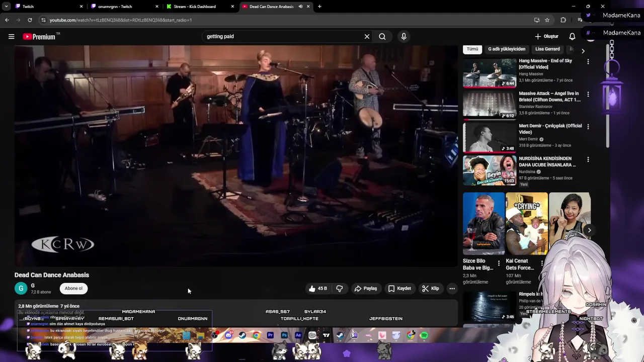The height and width of the screenshot is (362, 644).
Task: Bookmark this page with the star icon
Action: (547, 20)
